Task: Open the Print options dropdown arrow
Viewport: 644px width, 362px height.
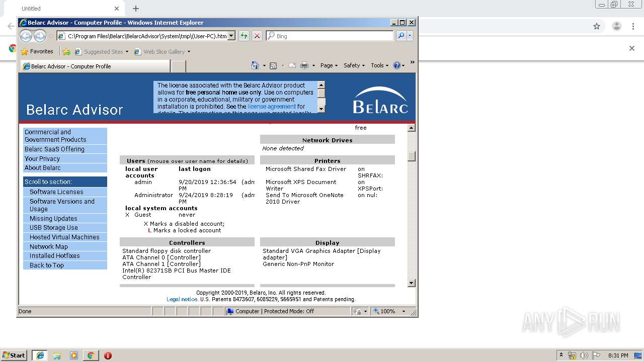Action: [313, 65]
